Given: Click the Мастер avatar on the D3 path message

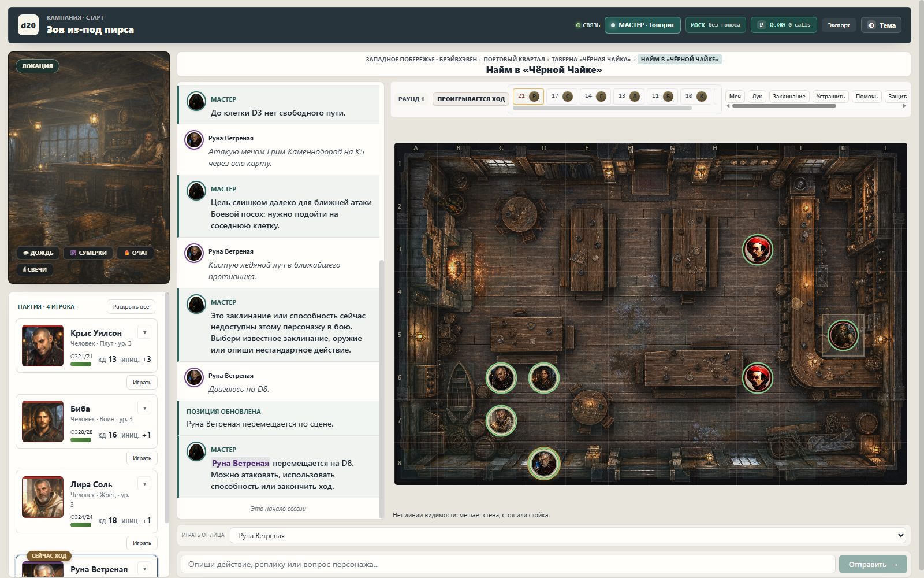Looking at the screenshot, I should 196,101.
